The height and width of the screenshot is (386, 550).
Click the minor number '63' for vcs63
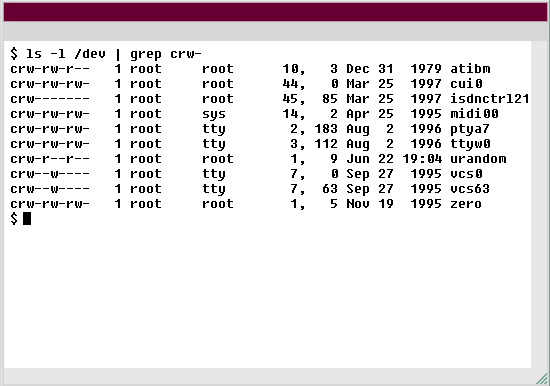330,189
